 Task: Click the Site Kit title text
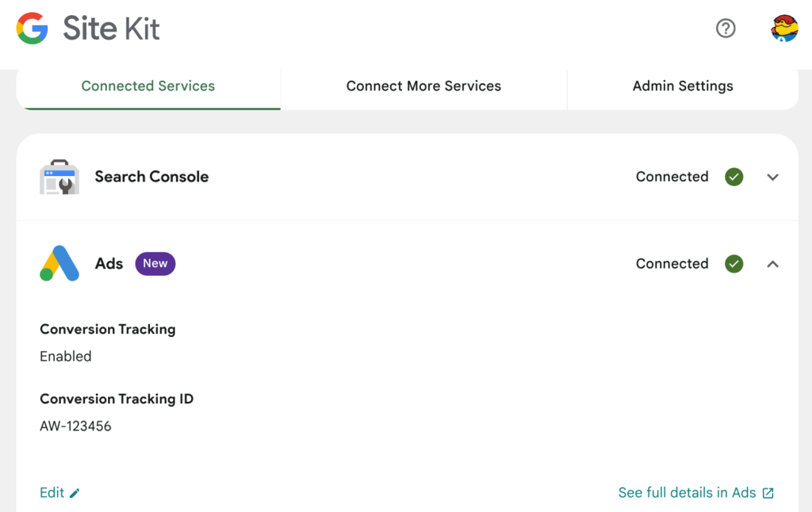click(111, 29)
